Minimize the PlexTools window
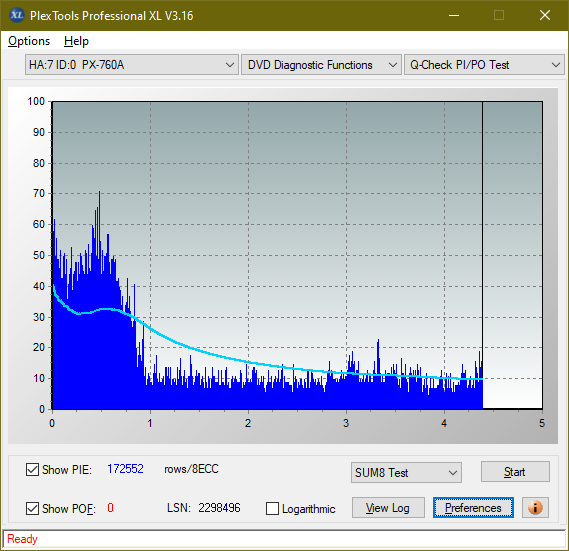The height and width of the screenshot is (551, 569). click(454, 15)
